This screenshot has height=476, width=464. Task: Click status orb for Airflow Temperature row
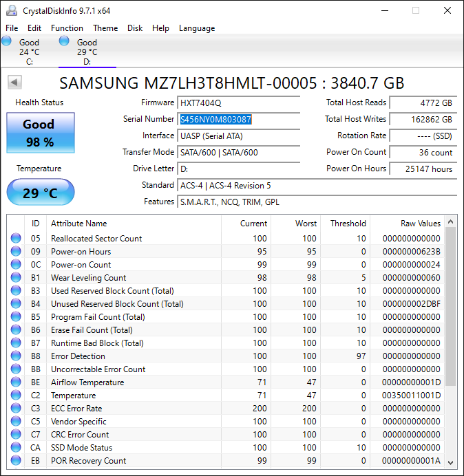[16, 382]
